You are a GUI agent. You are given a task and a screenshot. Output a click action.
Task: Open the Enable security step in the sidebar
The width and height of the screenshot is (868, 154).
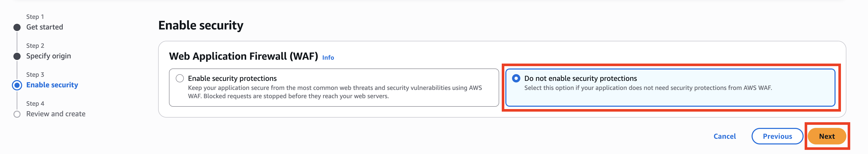(x=52, y=85)
